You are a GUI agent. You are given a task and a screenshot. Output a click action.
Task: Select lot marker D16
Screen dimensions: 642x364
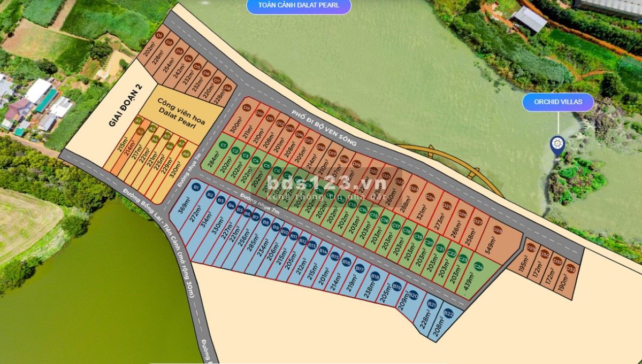pyautogui.click(x=320, y=147)
